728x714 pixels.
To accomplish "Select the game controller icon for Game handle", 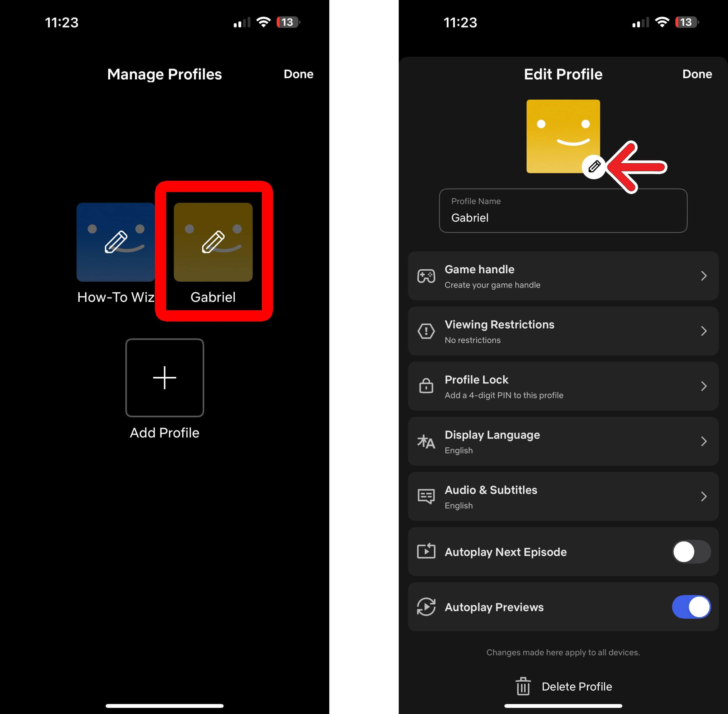I will [426, 276].
